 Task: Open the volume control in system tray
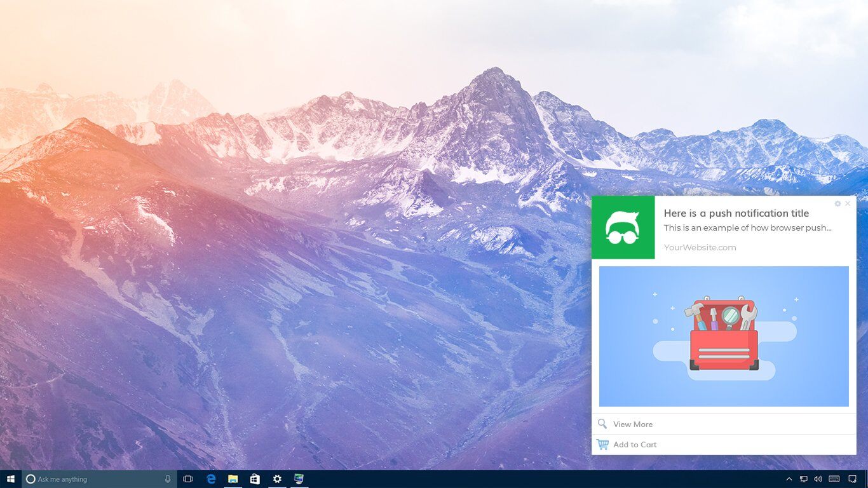(818, 479)
